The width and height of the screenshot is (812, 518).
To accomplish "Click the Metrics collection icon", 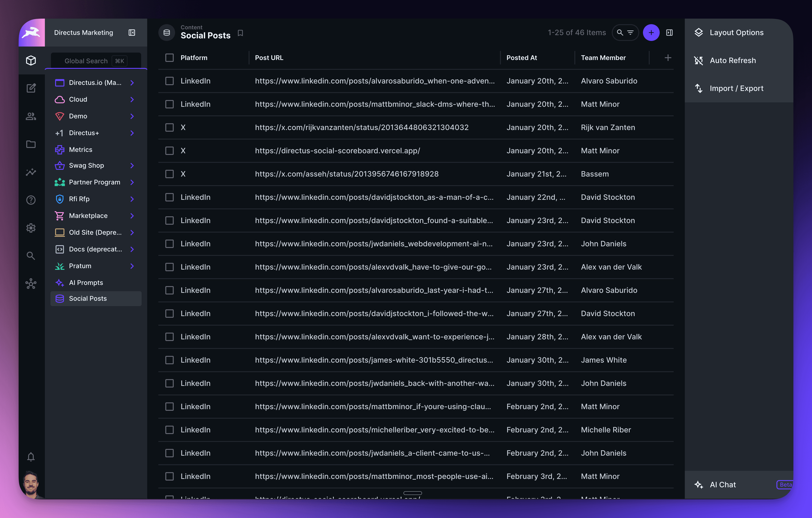I will click(60, 149).
